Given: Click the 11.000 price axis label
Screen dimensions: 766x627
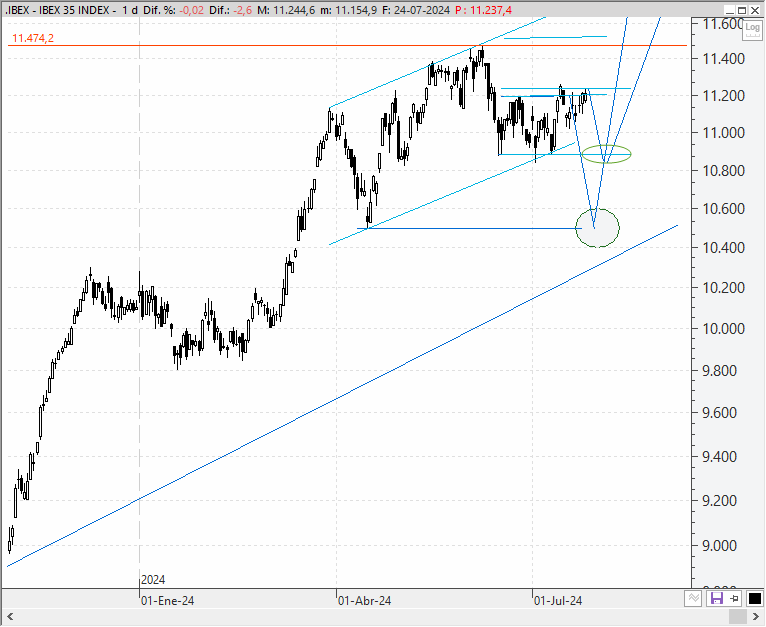Looking at the screenshot, I should (723, 133).
